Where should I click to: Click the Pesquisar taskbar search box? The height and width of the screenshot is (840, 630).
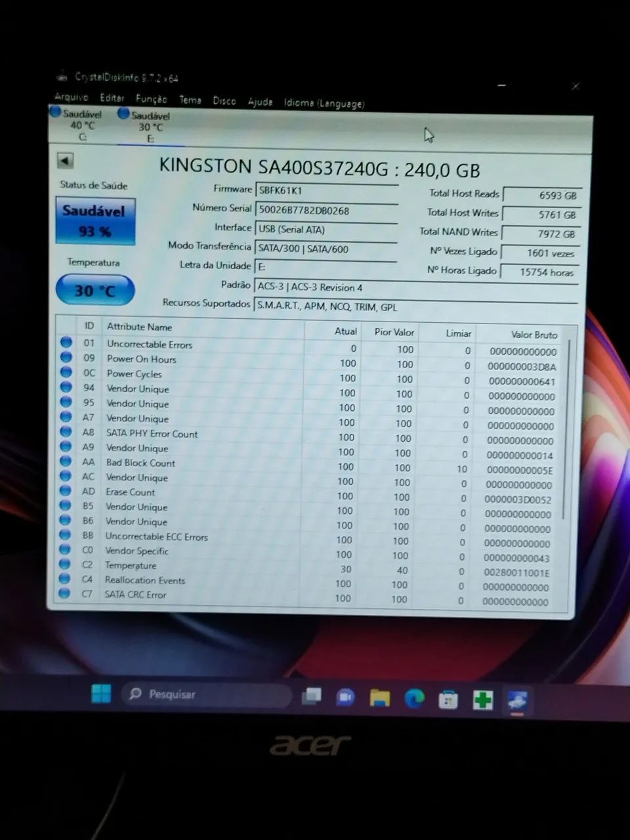(206, 694)
